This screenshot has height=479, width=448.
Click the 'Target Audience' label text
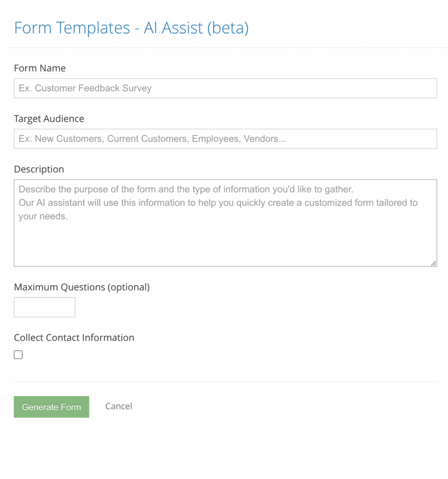pos(49,118)
